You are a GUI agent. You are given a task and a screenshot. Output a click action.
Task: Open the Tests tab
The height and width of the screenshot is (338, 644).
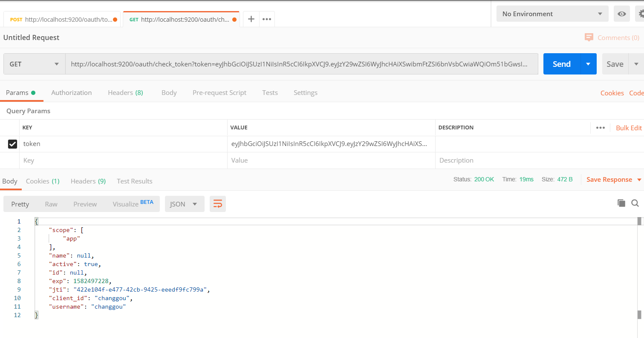point(270,93)
